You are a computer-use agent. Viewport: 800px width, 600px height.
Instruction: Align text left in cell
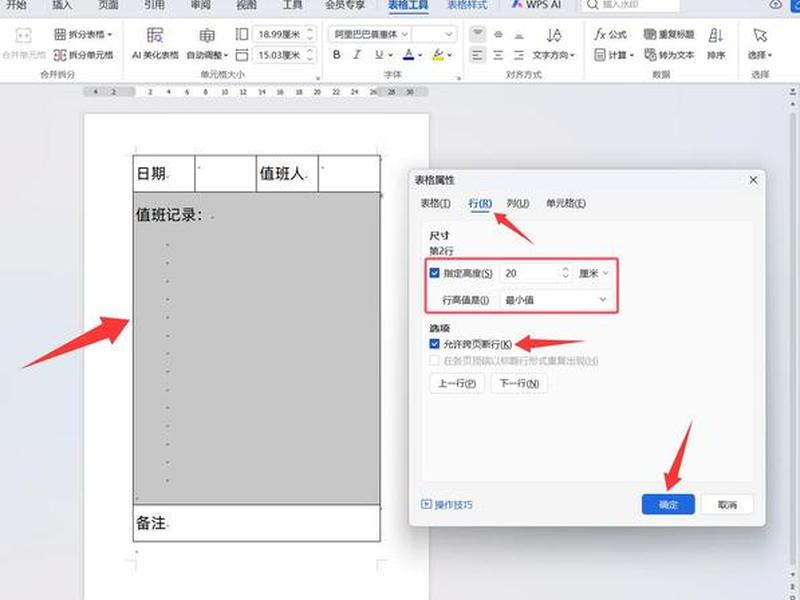pos(478,55)
